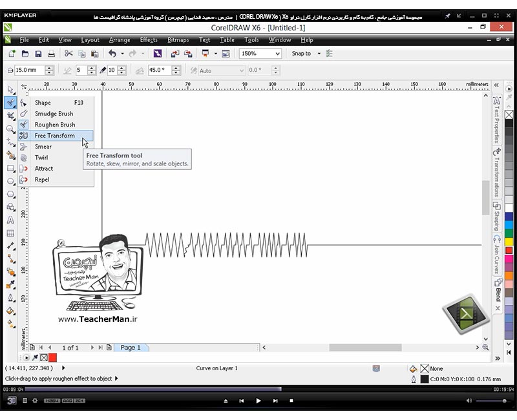Select the Crop tool in toolbox
The height and width of the screenshot is (420, 517).
tap(10, 116)
